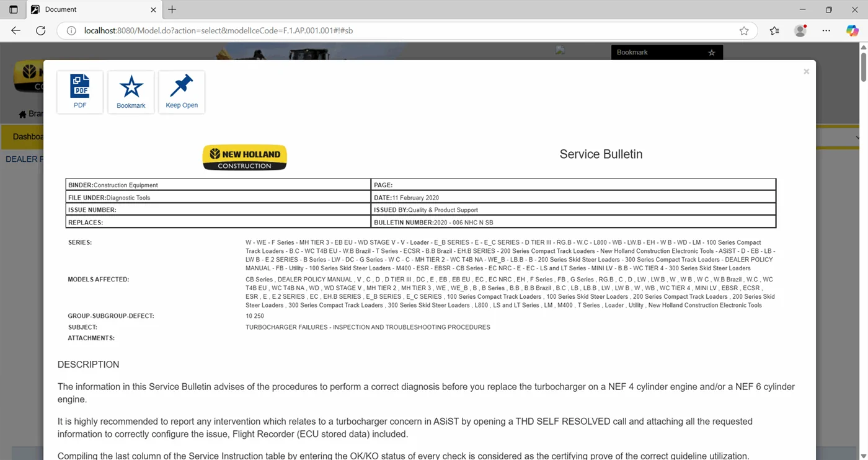Click the TURBOCHARGER FAILURES subject text
Viewport: 868px width, 460px height.
(x=368, y=327)
